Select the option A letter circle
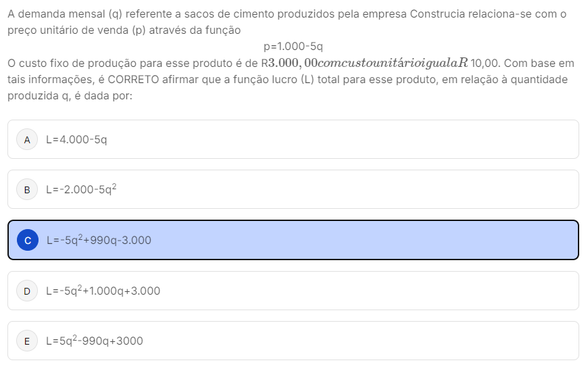This screenshot has height=369, width=588. (x=27, y=140)
